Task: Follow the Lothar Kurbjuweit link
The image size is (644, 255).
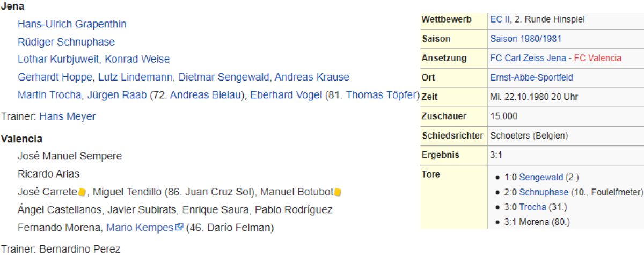Action: 58,59
